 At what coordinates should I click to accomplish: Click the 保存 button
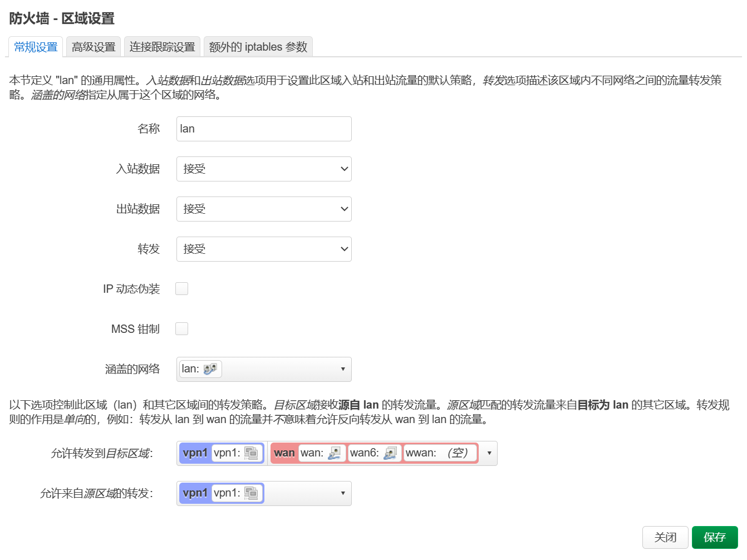[x=715, y=537]
